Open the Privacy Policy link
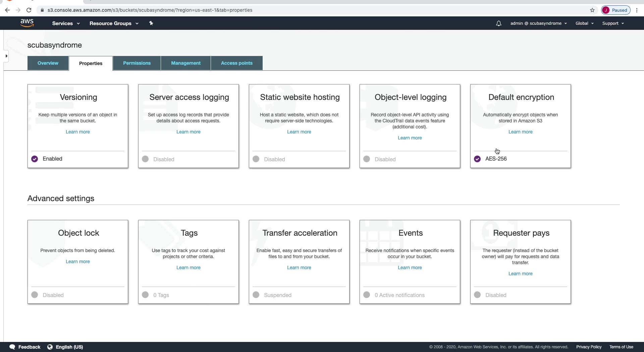Image resolution: width=644 pixels, height=352 pixels. (589, 347)
